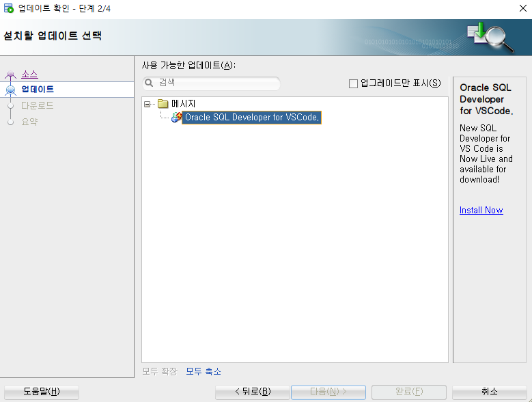Cancel with the 취소 button
The height and width of the screenshot is (402, 532).
point(489,392)
